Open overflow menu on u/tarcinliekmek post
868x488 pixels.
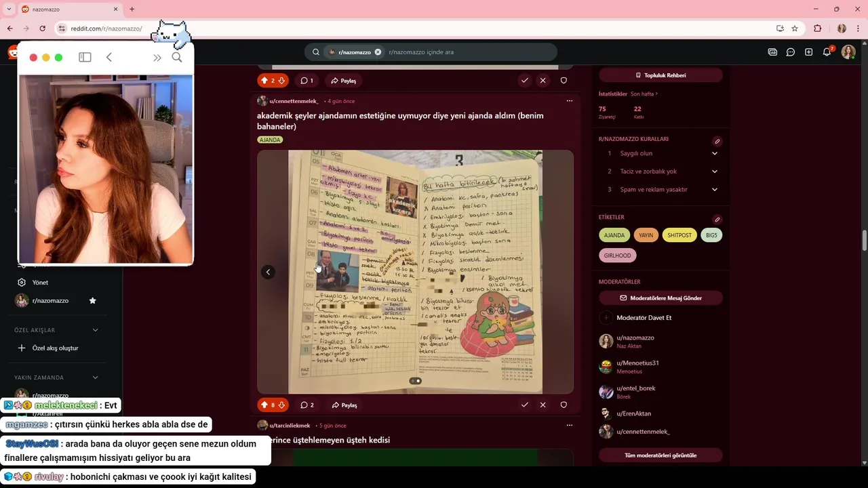pyautogui.click(x=569, y=426)
